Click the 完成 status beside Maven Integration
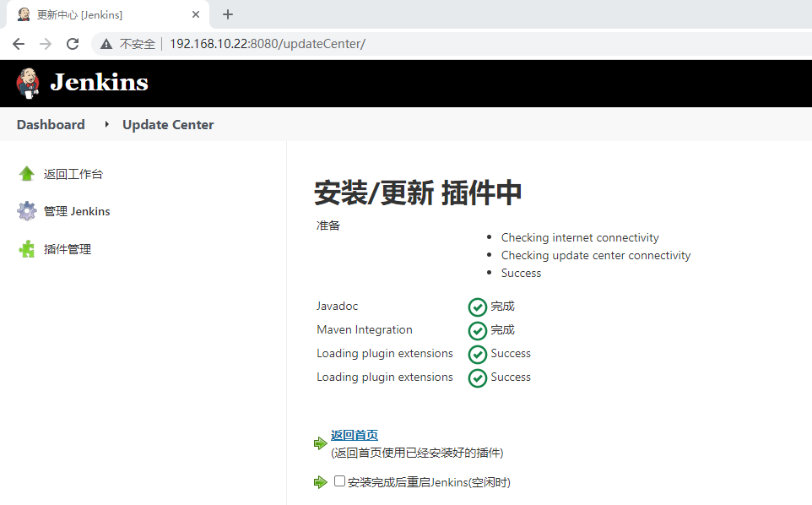This screenshot has height=505, width=812. coord(502,330)
